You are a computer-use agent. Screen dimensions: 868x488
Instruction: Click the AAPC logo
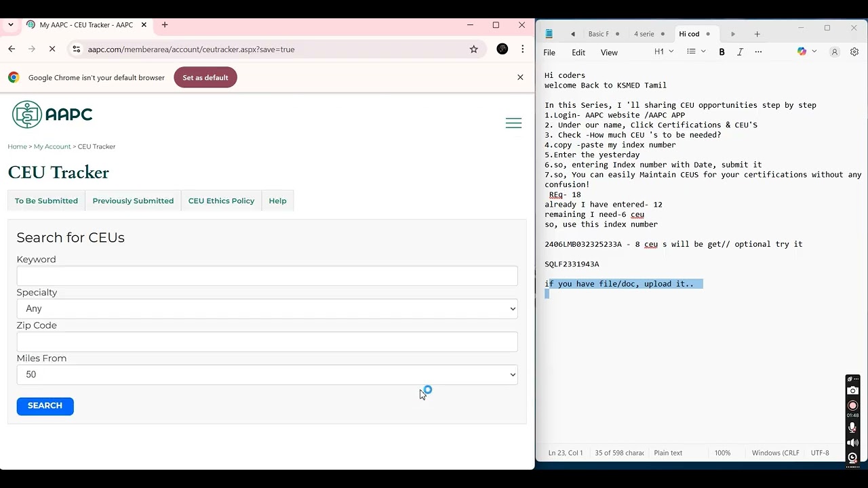pyautogui.click(x=52, y=115)
